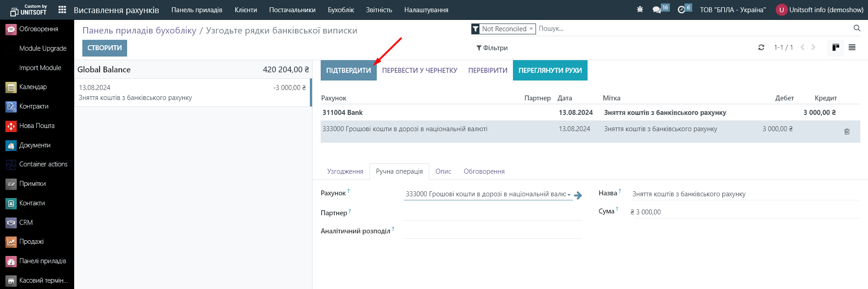
Task: Go to Панель приладів бухобліку breadcrumb
Action: click(139, 30)
